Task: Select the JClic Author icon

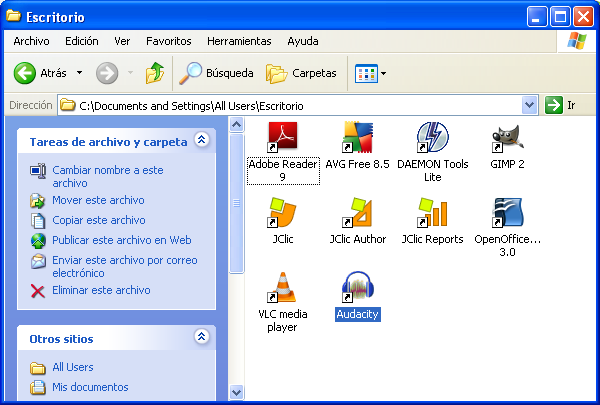Action: (x=359, y=213)
